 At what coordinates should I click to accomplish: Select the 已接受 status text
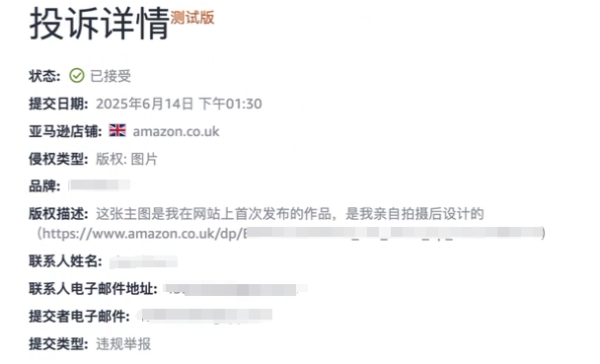(111, 76)
